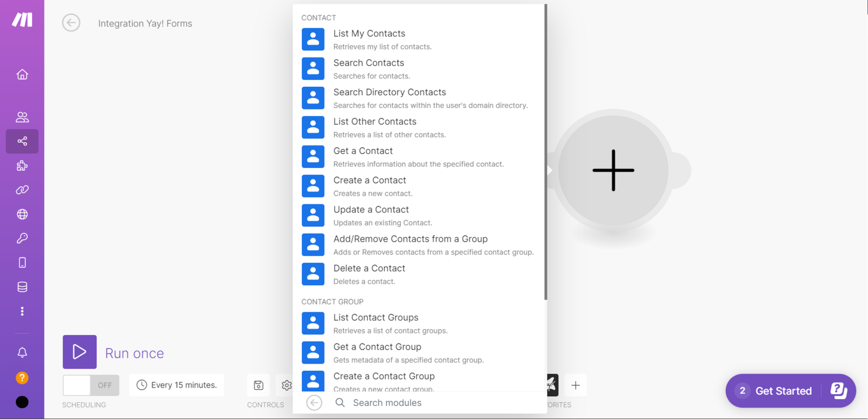This screenshot has width=868, height=419.
Task: Click the save scenario disk icon
Action: [259, 385]
